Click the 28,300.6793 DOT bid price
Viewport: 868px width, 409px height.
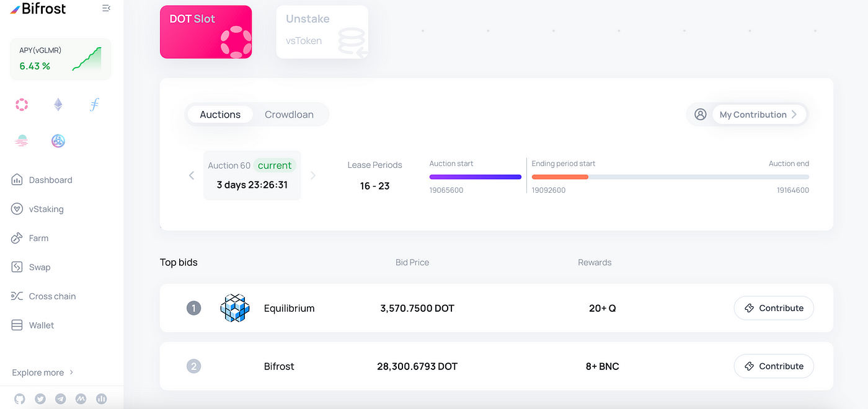[417, 366]
